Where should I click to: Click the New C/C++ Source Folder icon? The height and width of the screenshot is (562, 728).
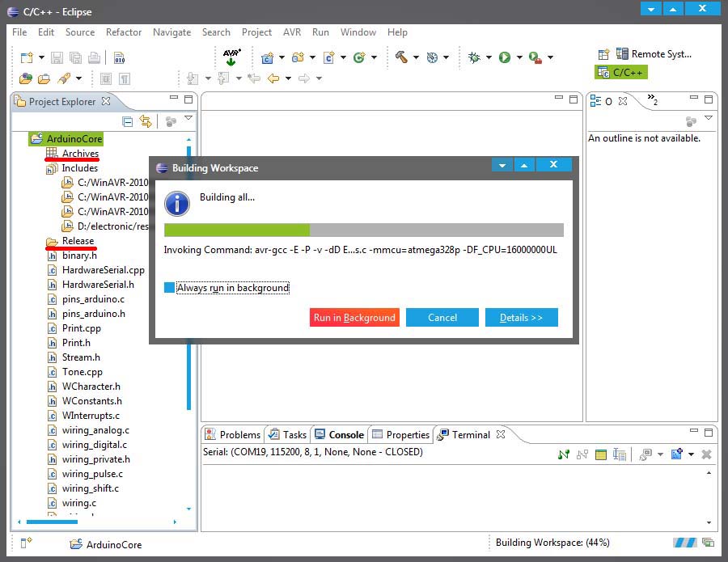298,57
